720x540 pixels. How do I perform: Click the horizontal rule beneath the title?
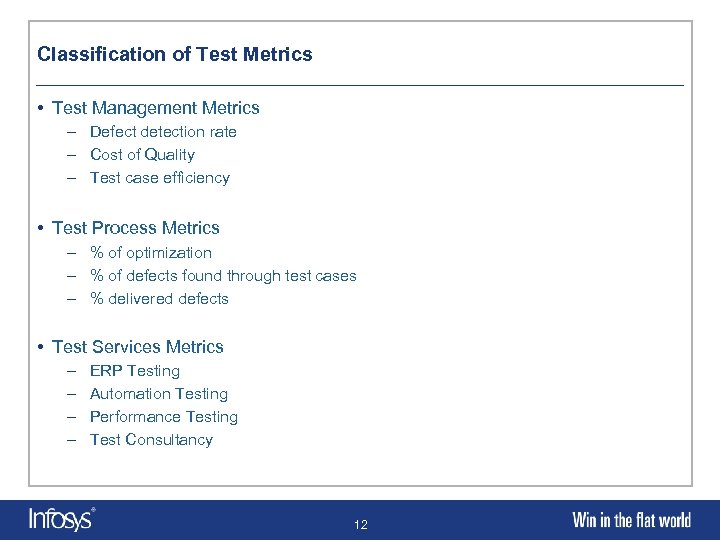point(360,85)
